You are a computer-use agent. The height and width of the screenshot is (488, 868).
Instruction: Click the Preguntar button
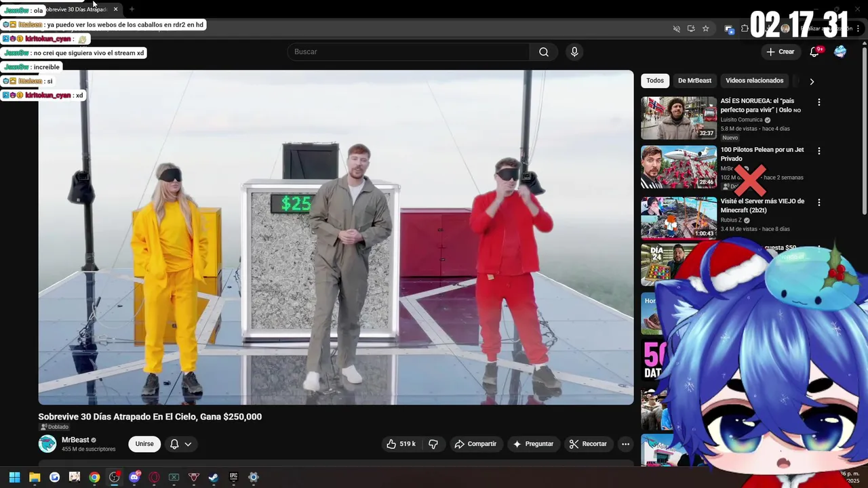(533, 444)
